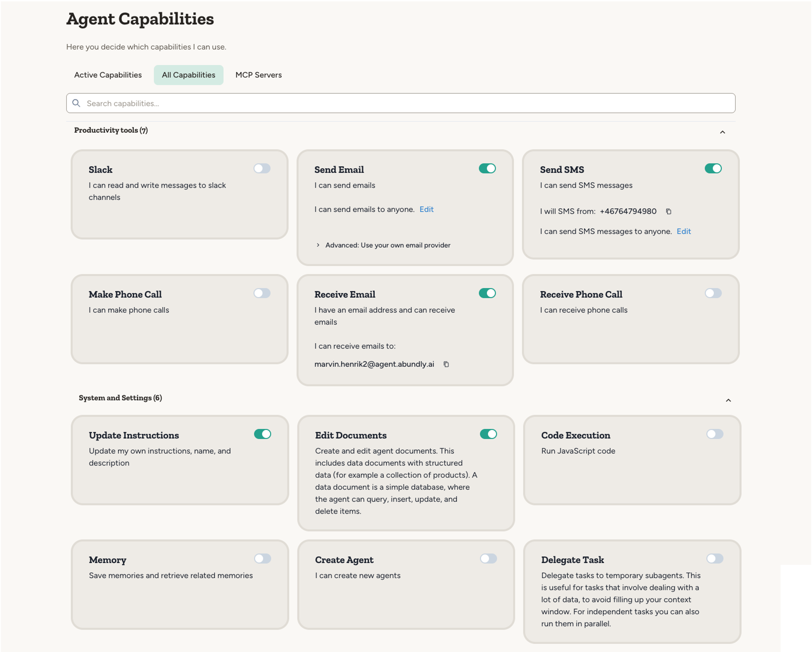Screen dimensions: 812x652
Task: Toggle on the Memory capability
Action: coord(263,559)
